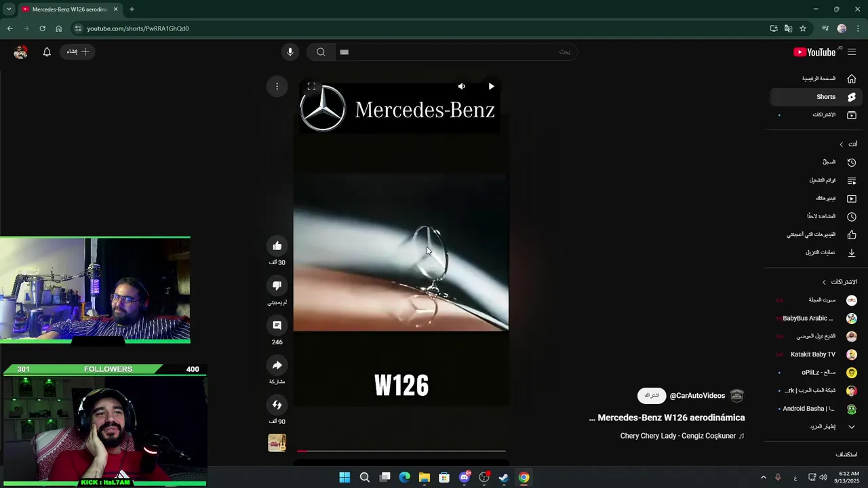The width and height of the screenshot is (868, 488).
Task: Seek on the red video progress bar
Action: (x=401, y=451)
